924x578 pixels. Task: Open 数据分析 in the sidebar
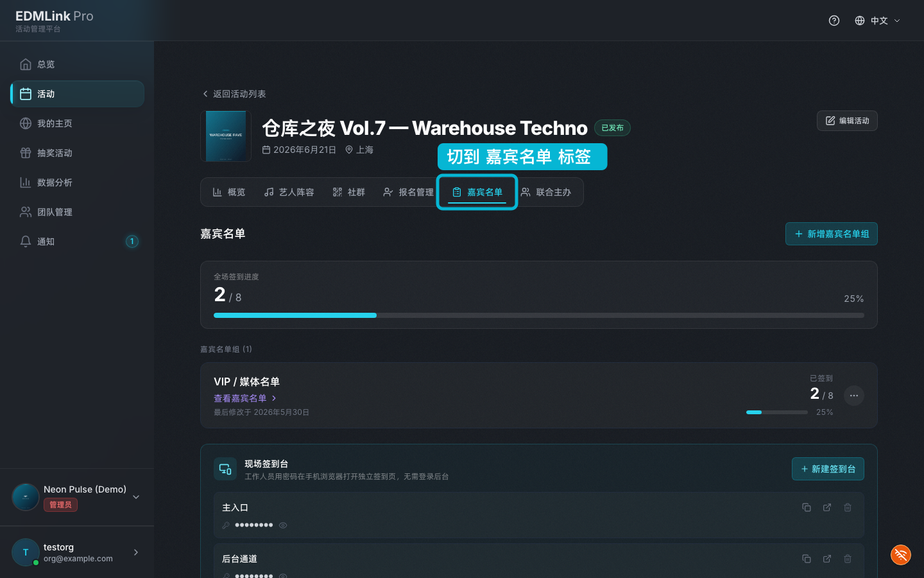77,182
